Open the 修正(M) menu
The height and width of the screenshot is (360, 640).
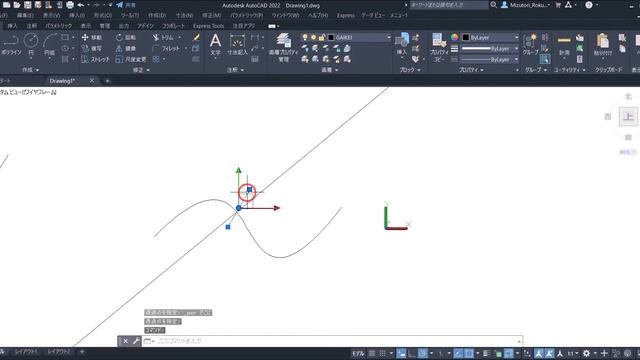point(211,15)
